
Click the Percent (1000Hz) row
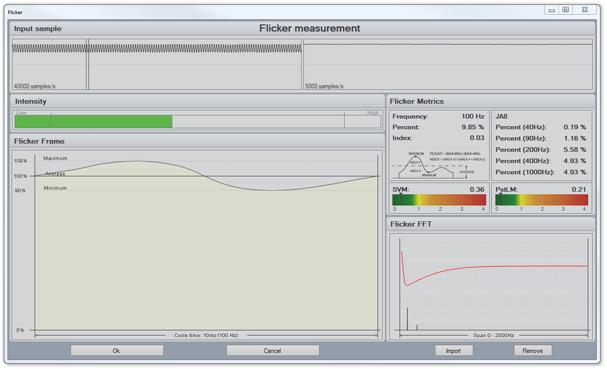click(541, 172)
